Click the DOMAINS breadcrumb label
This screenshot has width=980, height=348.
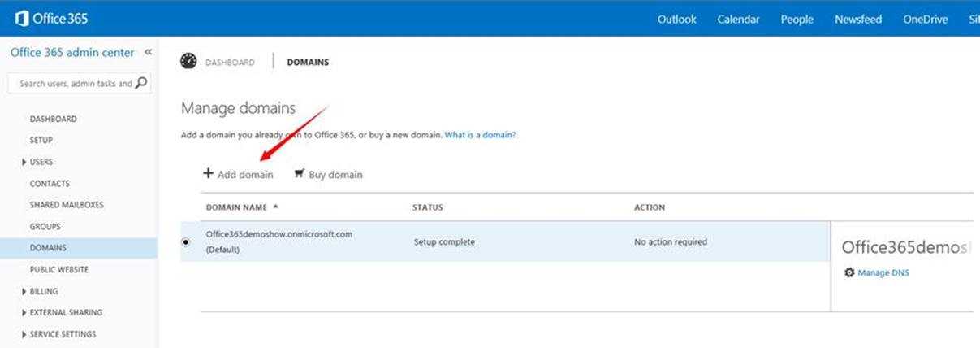[x=308, y=62]
